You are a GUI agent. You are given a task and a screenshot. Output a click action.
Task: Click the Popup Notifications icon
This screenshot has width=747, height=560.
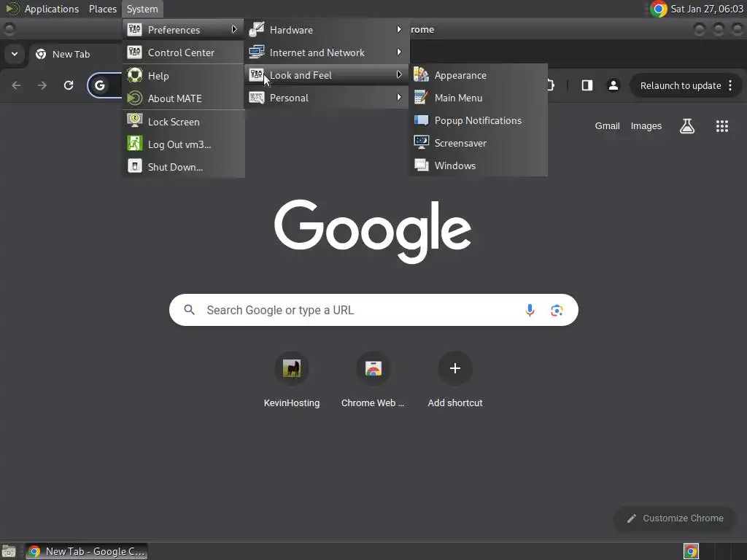pos(421,120)
